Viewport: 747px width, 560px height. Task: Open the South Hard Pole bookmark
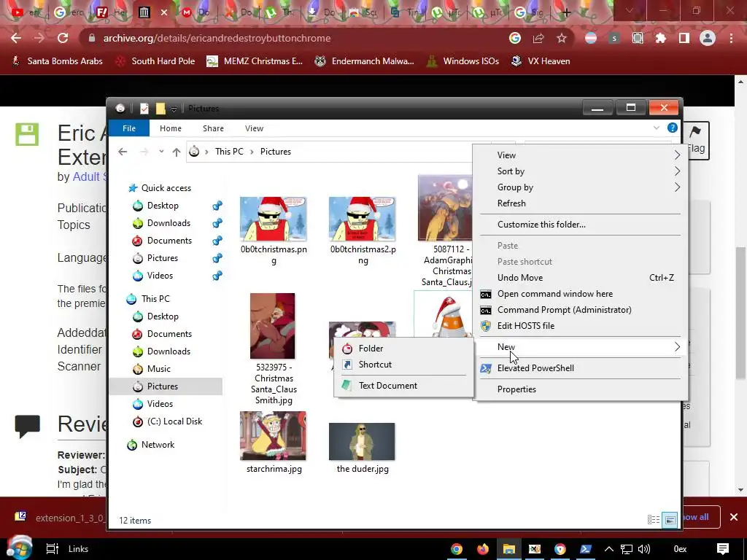[x=155, y=61]
